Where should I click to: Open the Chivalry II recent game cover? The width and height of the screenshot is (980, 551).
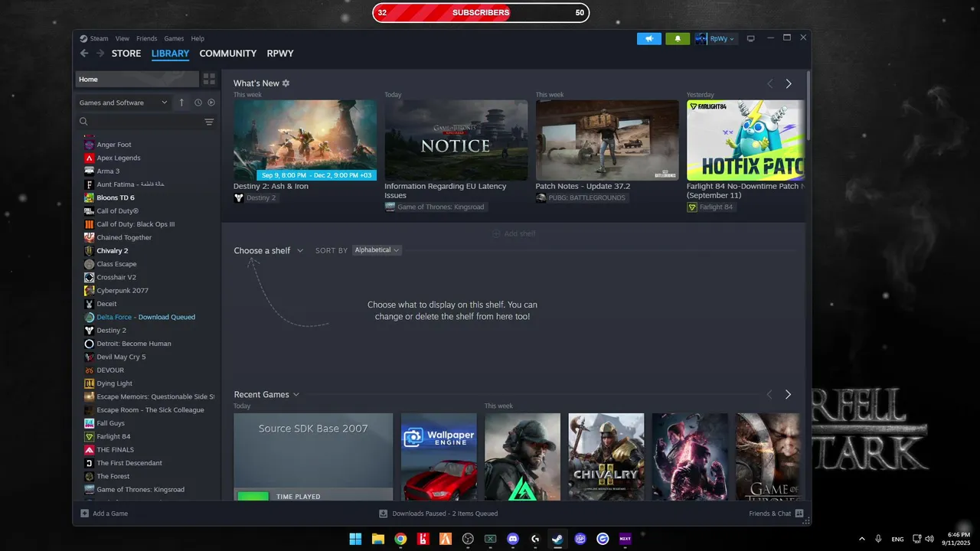[606, 457]
